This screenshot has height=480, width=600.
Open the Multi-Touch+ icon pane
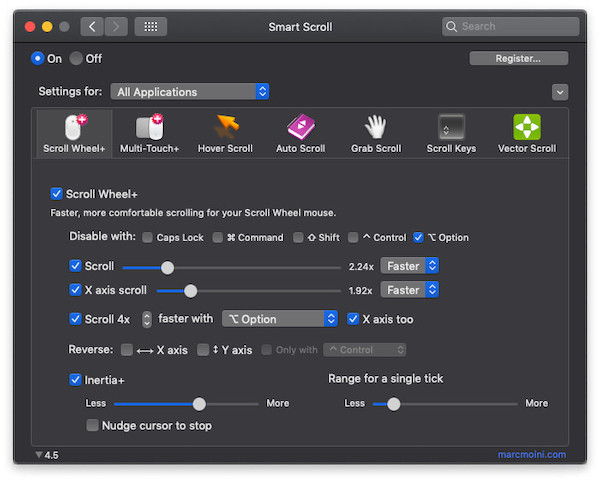[149, 128]
